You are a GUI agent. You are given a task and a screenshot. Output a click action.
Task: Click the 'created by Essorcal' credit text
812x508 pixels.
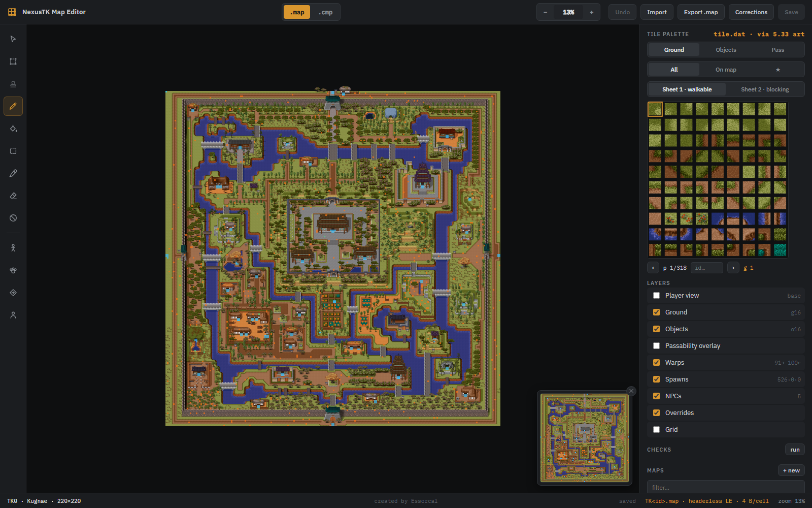pos(406,501)
